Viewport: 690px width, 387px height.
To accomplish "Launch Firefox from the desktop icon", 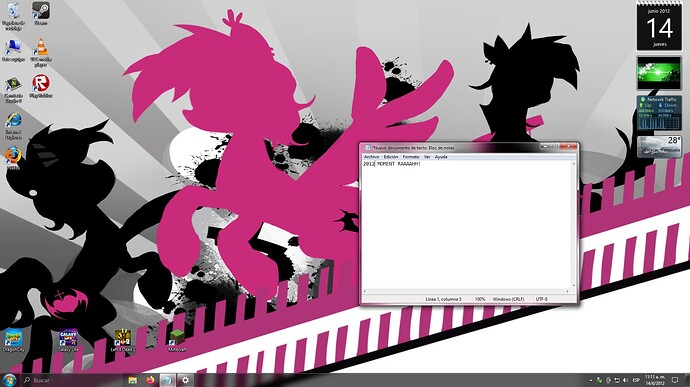I will [x=13, y=158].
